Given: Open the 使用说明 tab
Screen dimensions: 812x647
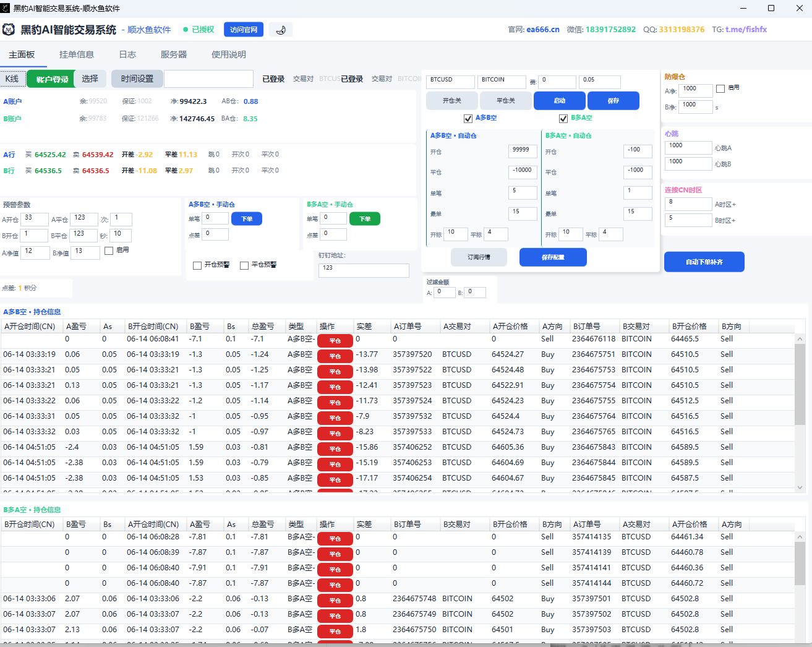Looking at the screenshot, I should 229,54.
